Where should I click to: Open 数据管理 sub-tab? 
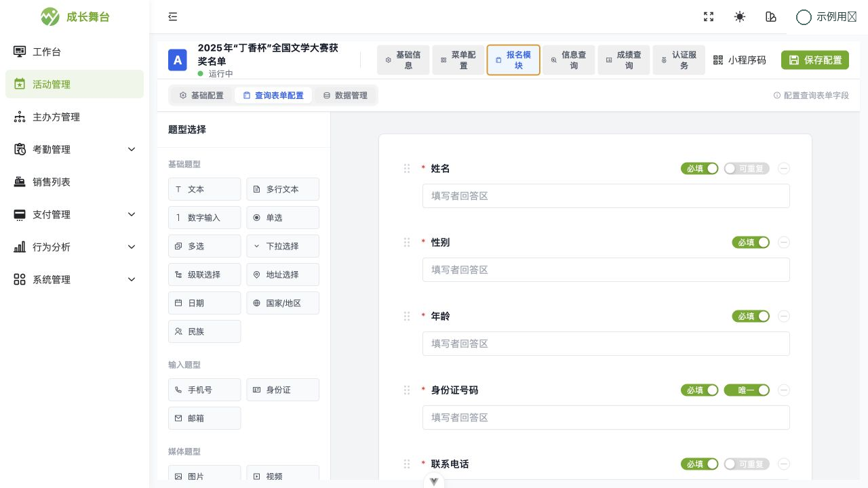(x=345, y=96)
